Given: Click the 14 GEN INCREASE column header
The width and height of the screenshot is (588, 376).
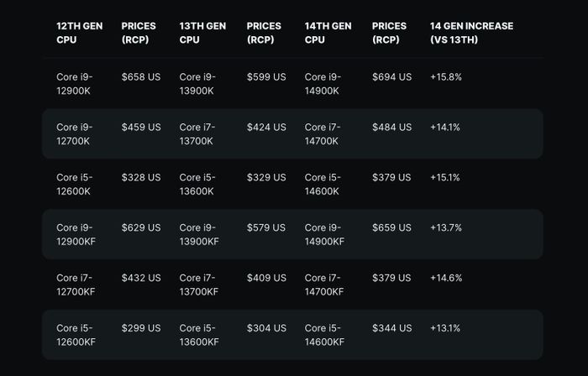Looking at the screenshot, I should pos(471,33).
